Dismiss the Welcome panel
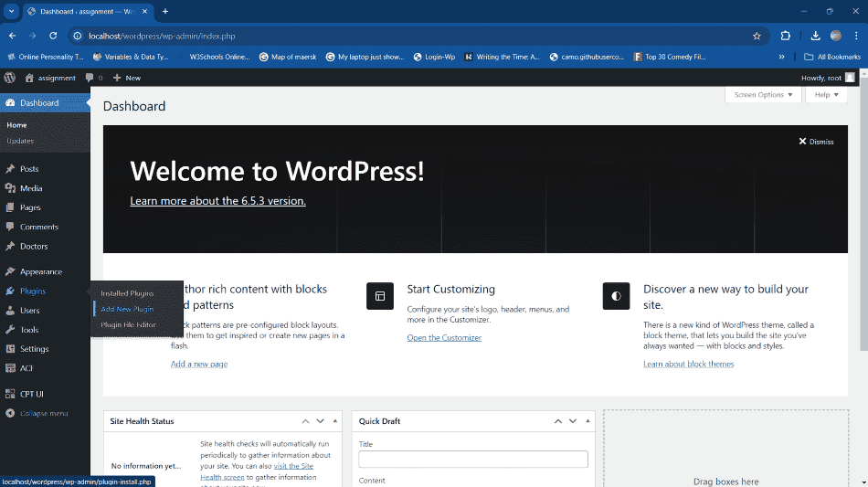Screen dimensions: 868x487 tap(816, 142)
